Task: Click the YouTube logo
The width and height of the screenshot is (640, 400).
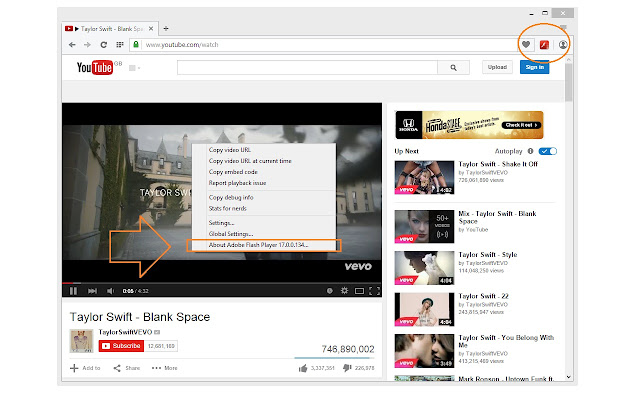Action: [x=95, y=67]
